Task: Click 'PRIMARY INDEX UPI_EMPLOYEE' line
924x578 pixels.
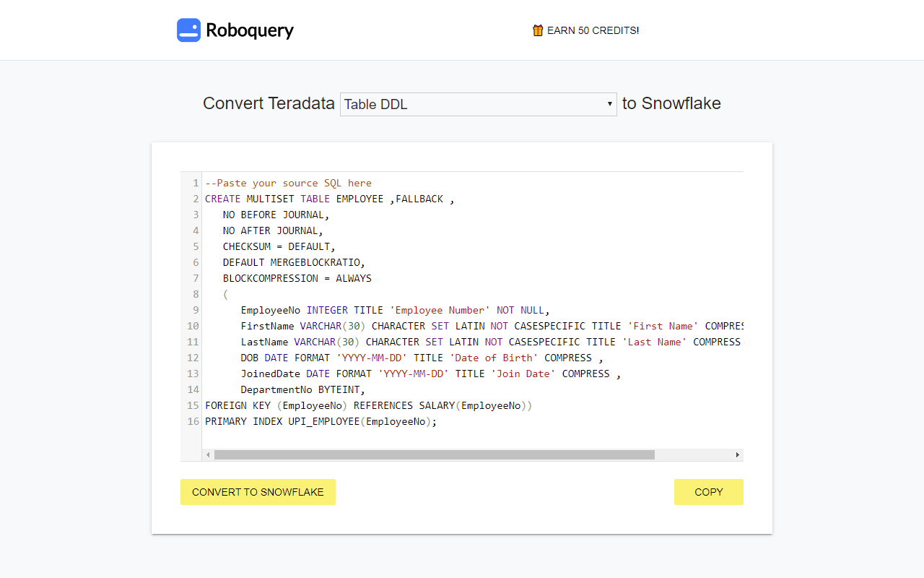Action: point(321,421)
